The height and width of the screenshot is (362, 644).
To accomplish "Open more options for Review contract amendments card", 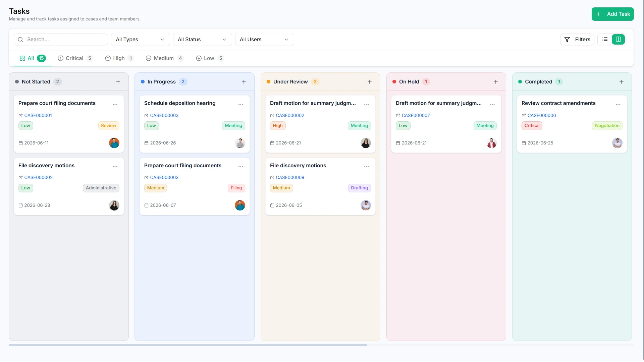I will pyautogui.click(x=618, y=105).
